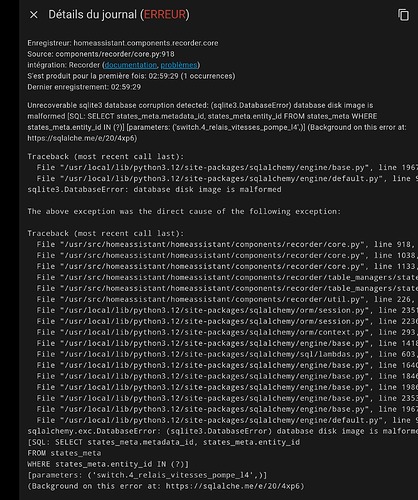
Task: Click the last 'Background on this error' line
Action: [166, 486]
